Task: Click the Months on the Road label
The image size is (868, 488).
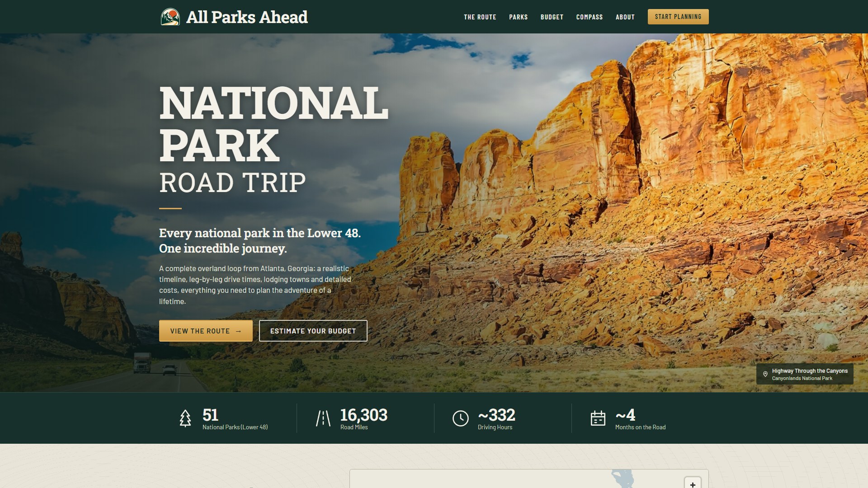Action: pos(640,427)
